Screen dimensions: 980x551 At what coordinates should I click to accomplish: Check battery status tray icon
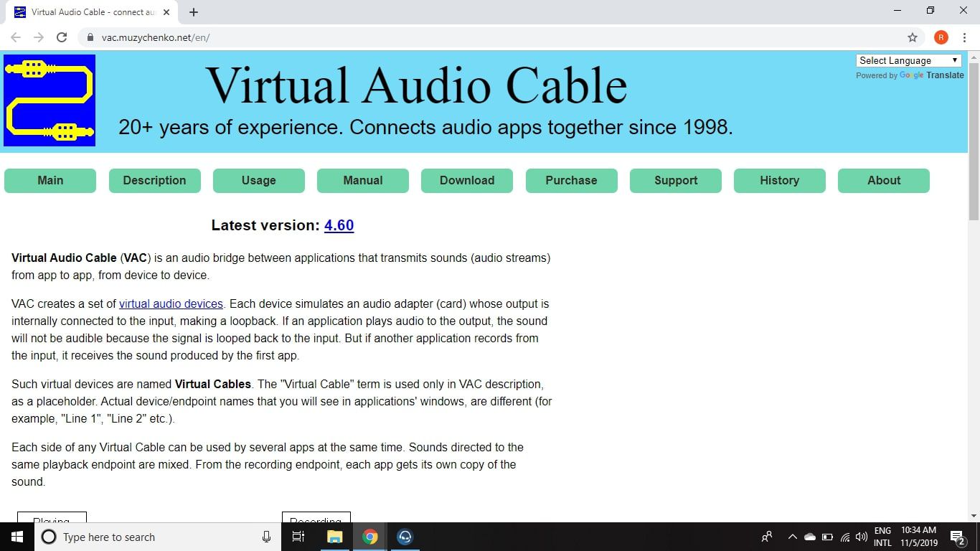tap(827, 537)
